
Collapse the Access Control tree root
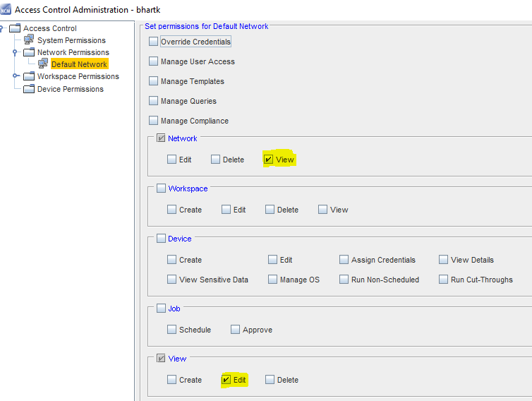pos(2,28)
